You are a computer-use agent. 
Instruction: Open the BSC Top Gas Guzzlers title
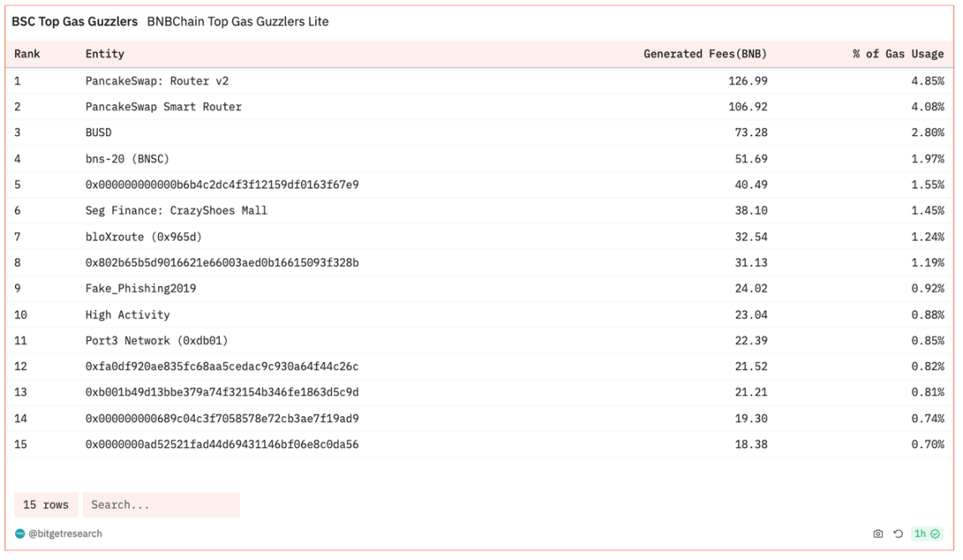point(74,22)
